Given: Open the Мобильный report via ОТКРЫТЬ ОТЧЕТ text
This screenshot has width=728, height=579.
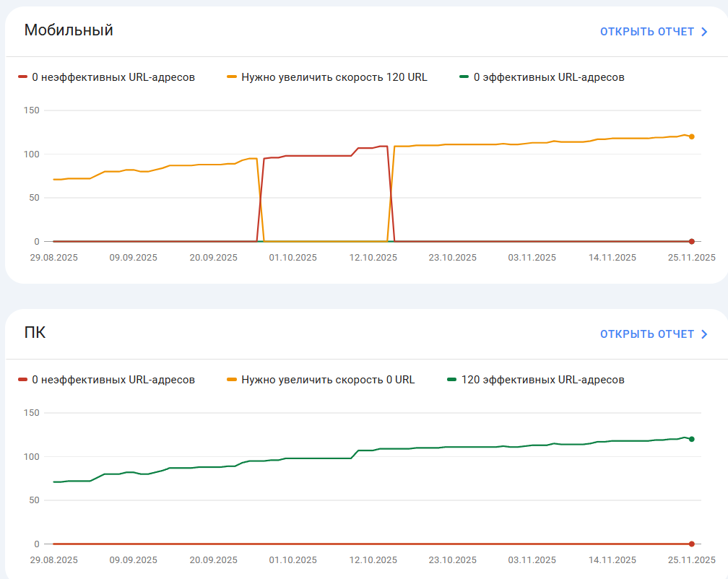Looking at the screenshot, I should 646,32.
